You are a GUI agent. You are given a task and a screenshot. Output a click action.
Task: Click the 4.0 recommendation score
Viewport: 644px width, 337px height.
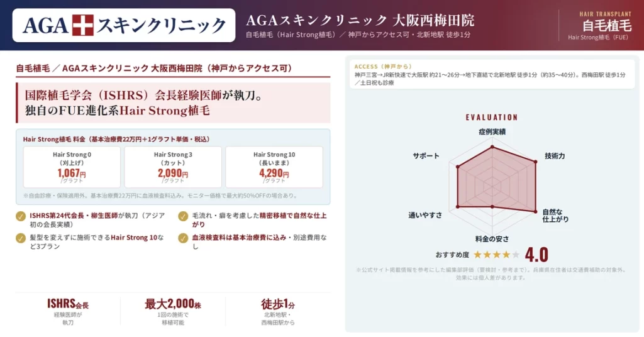536,255
